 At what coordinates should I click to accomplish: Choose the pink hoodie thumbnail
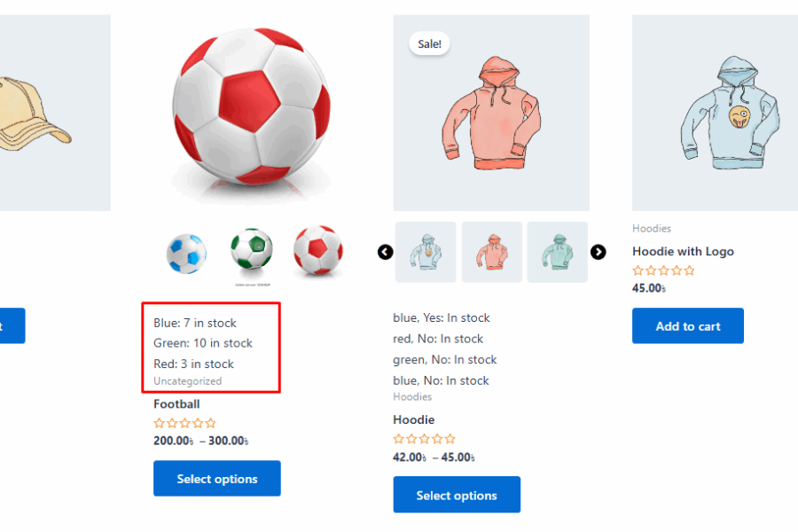(491, 252)
